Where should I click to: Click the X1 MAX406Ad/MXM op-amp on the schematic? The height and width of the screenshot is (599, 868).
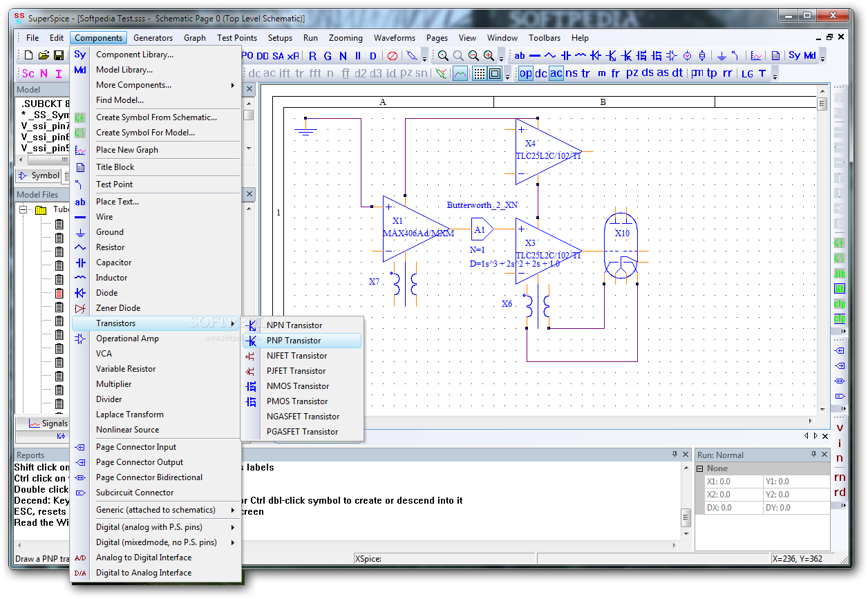pyautogui.click(x=417, y=228)
